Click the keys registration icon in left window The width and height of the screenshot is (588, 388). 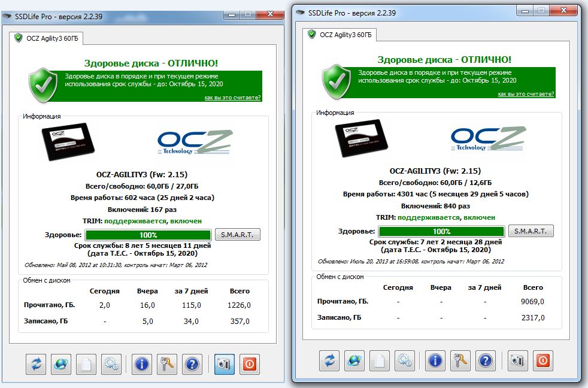tap(167, 364)
